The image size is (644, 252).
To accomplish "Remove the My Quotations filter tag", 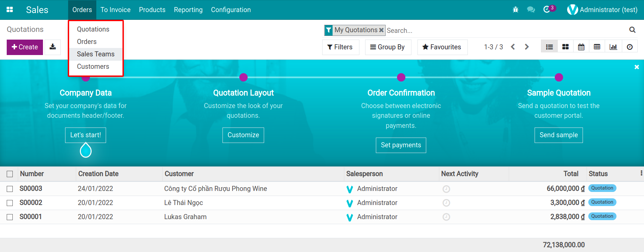I will tap(381, 30).
